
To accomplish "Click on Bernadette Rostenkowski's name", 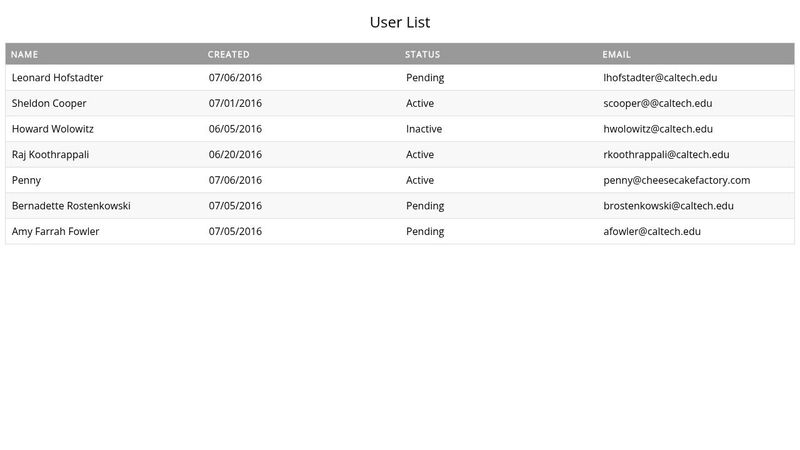I will [x=71, y=206].
